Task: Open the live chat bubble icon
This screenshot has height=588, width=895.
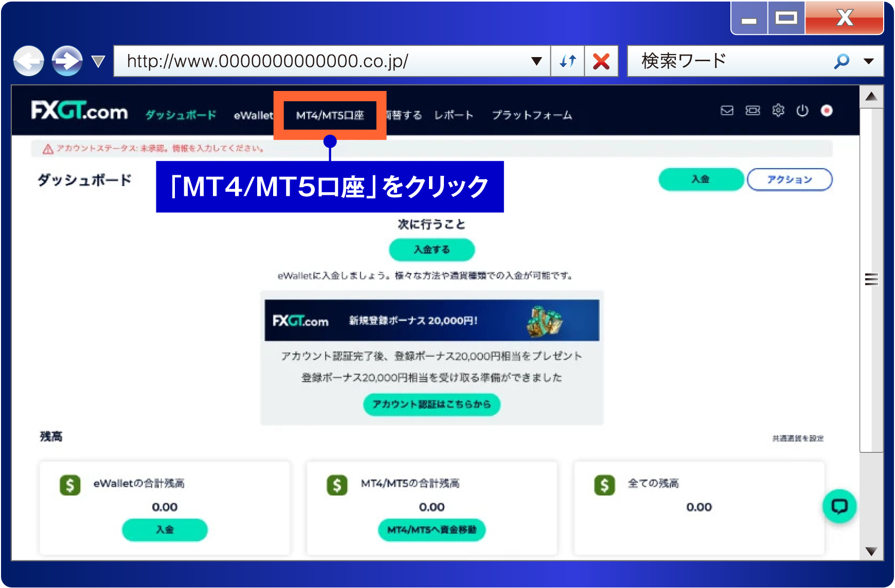Action: pyautogui.click(x=839, y=506)
